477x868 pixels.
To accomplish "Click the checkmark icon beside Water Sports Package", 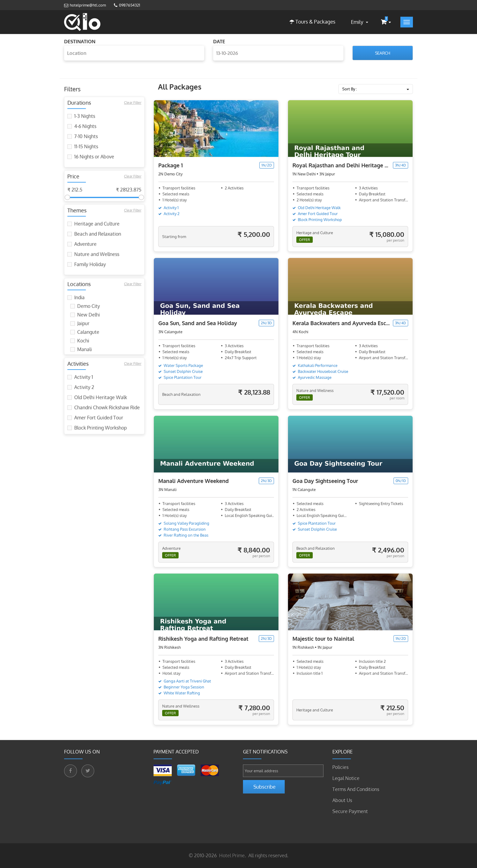I will click(160, 366).
